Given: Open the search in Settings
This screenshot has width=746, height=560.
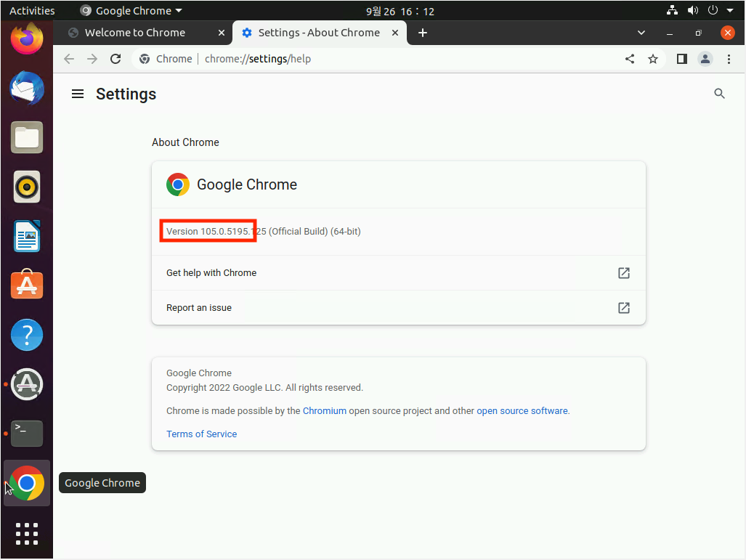Looking at the screenshot, I should coord(719,93).
